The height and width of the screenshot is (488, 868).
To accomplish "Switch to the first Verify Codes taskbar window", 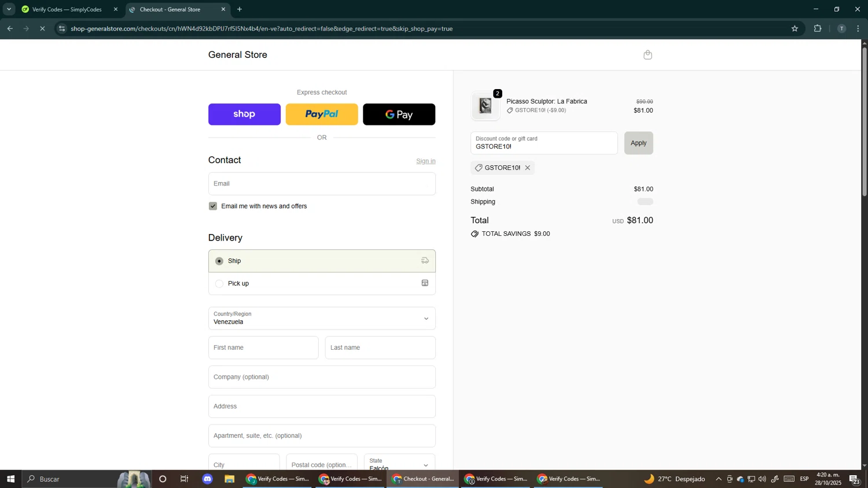I will coord(277,479).
